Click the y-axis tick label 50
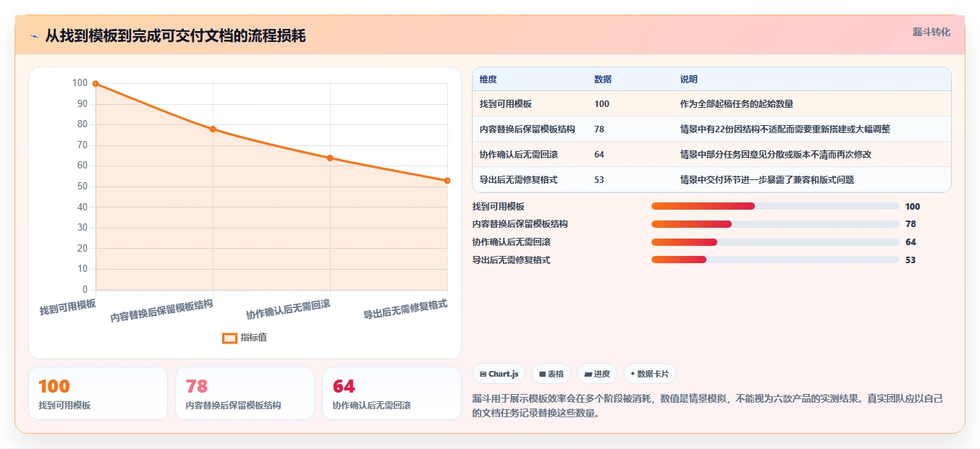 (82, 187)
